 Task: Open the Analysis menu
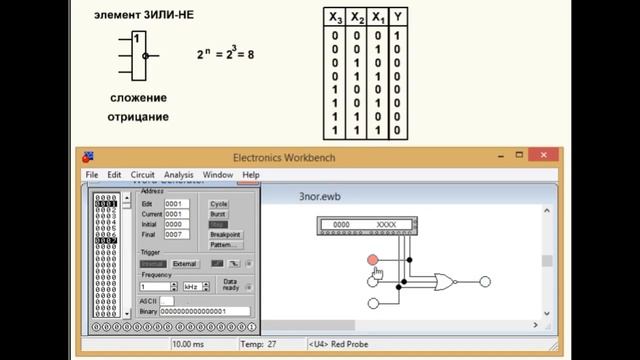tap(178, 175)
